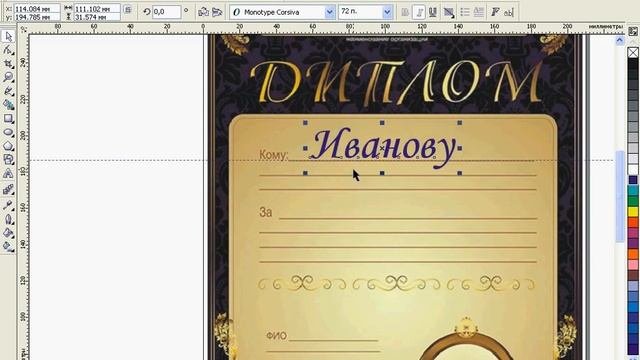Select the Rectangle tool
This screenshot has width=640, height=360.
(8, 119)
